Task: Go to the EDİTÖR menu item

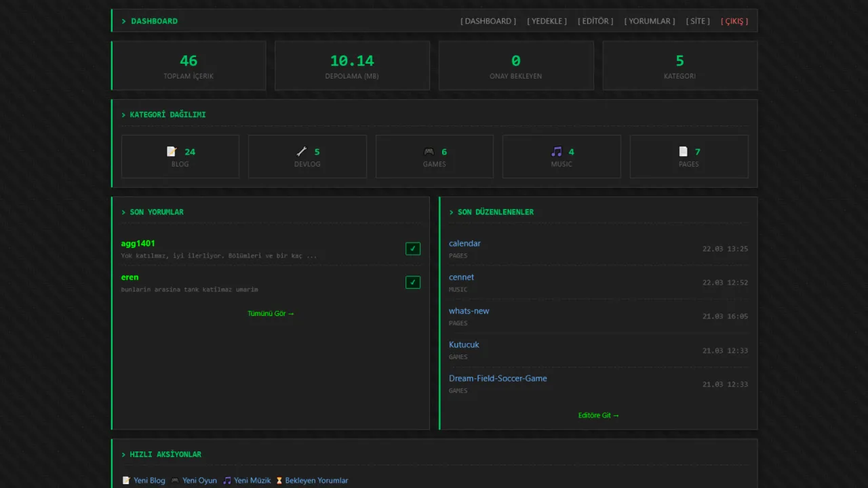Action: (x=595, y=21)
